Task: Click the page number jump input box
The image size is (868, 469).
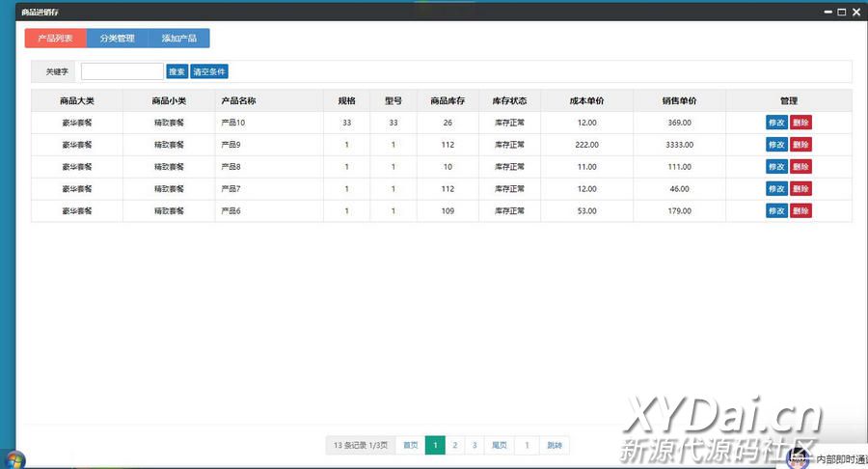Action: (x=527, y=445)
